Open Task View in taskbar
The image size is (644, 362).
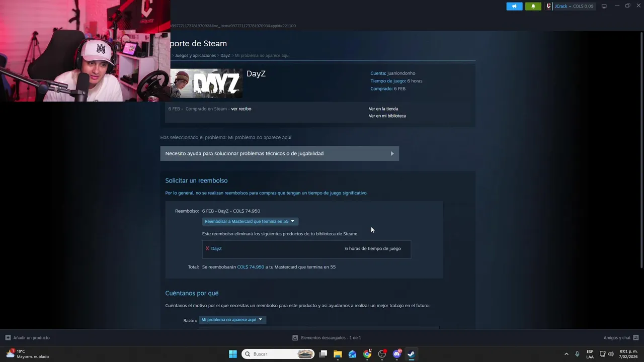click(323, 354)
